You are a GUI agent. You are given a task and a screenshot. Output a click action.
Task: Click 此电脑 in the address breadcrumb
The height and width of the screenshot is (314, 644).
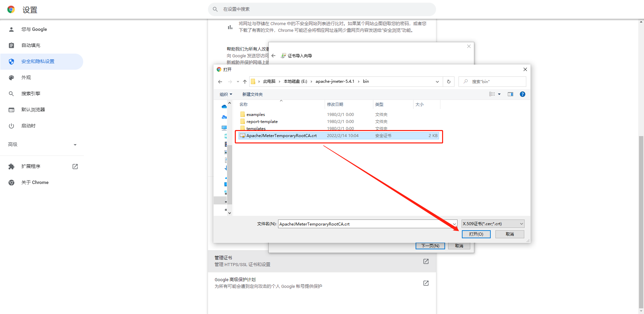(269, 81)
